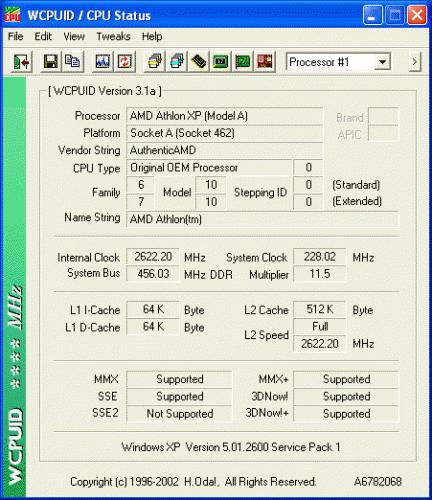The width and height of the screenshot is (432, 500).
Task: Click the Name String AMD Athlon(tm) field
Action: pyautogui.click(x=262, y=219)
